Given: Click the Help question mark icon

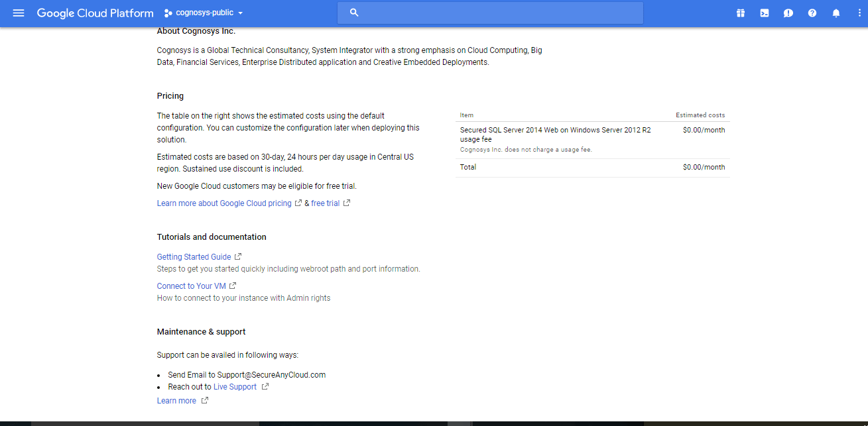Looking at the screenshot, I should 812,13.
